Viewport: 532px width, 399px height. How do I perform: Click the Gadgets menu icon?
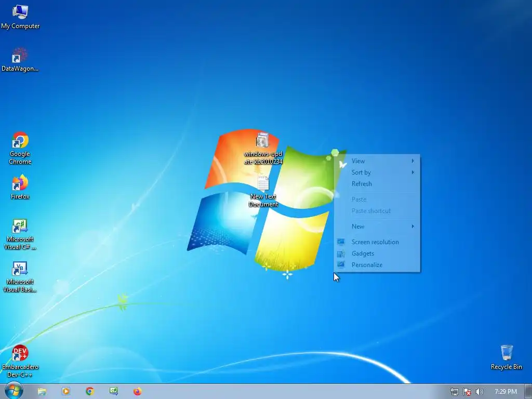(341, 254)
